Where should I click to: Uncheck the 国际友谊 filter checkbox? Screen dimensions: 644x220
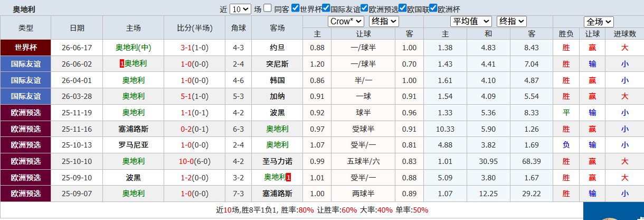pyautogui.click(x=326, y=8)
